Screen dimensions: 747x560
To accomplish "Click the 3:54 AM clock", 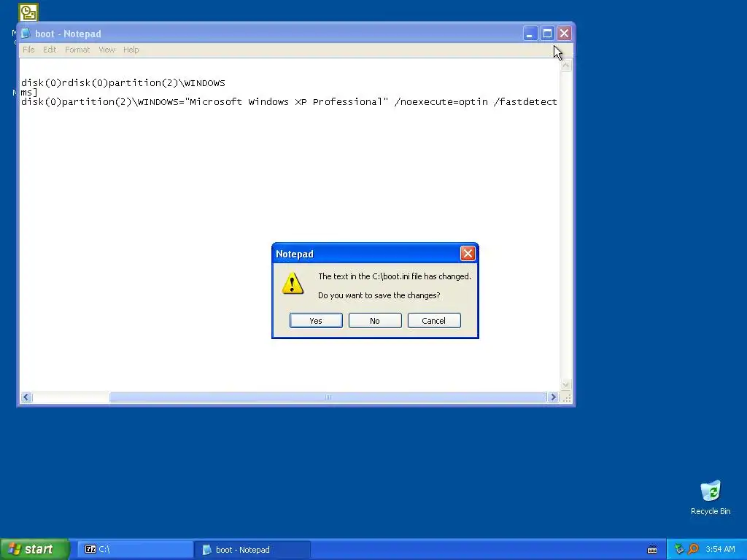I will (x=720, y=549).
